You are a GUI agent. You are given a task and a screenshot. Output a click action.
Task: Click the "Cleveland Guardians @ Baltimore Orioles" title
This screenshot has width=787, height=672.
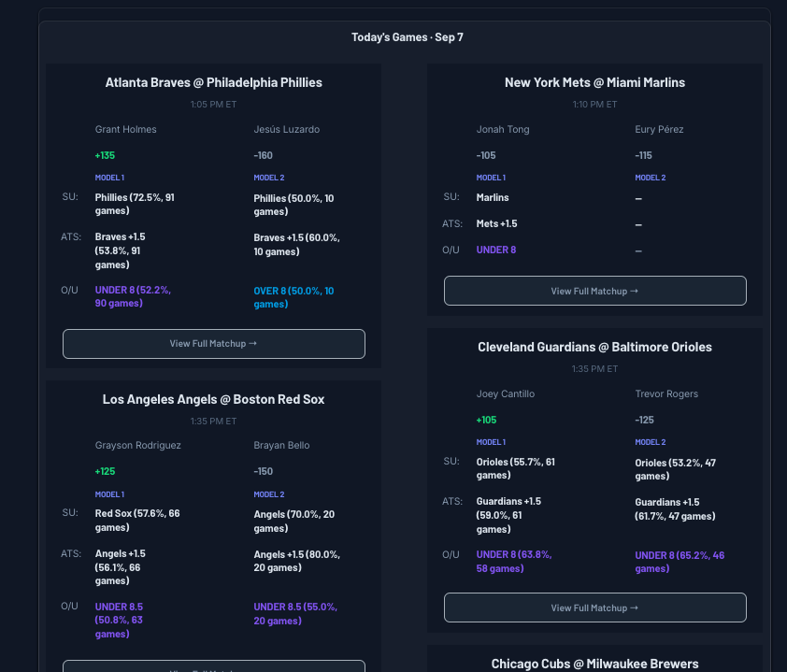[x=594, y=347]
